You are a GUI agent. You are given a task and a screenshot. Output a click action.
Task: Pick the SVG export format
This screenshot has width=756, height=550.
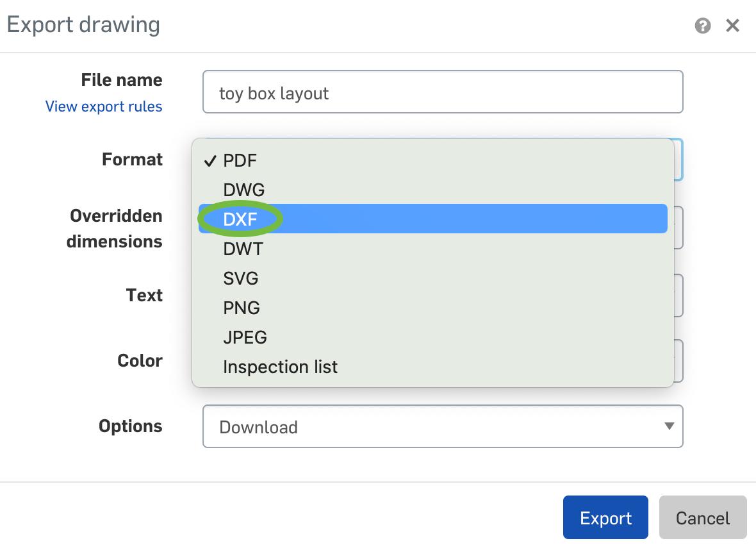point(240,278)
